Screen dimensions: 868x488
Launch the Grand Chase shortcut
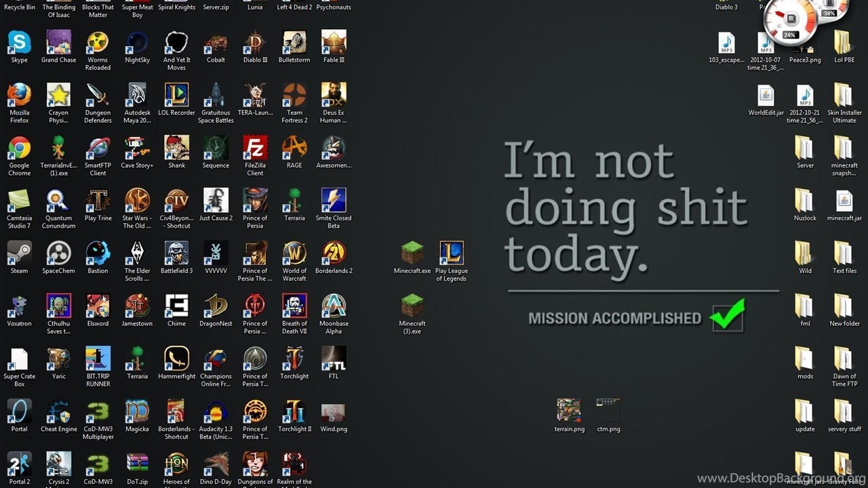[x=58, y=43]
